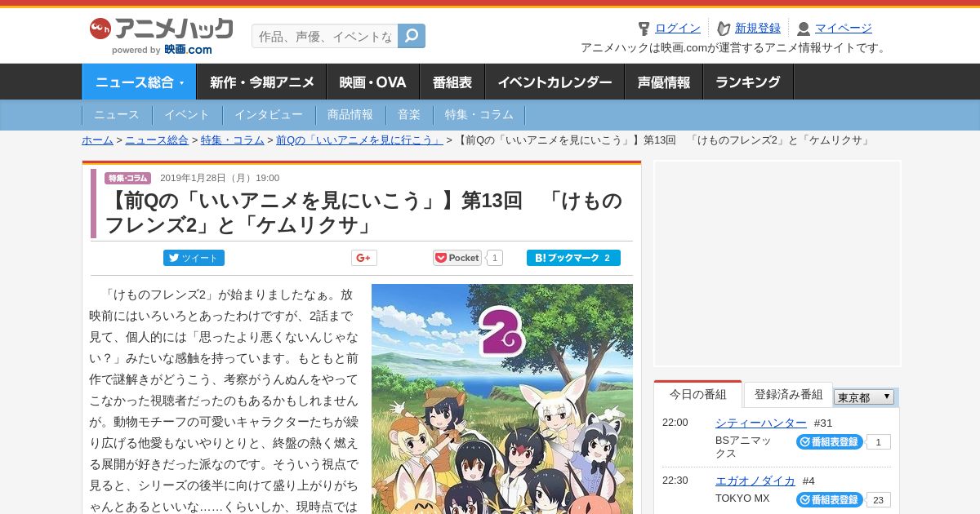Open the イベントカレンダー menu item
Viewport: 980px width, 514px height.
[555, 82]
